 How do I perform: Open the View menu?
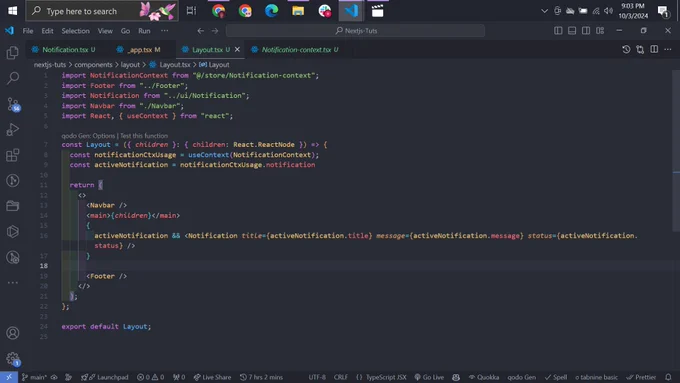105,31
